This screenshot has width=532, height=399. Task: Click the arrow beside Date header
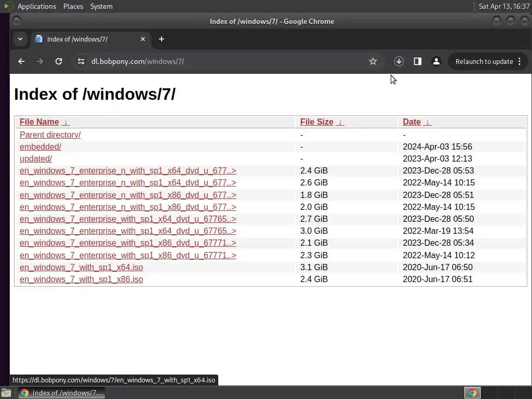(x=428, y=122)
